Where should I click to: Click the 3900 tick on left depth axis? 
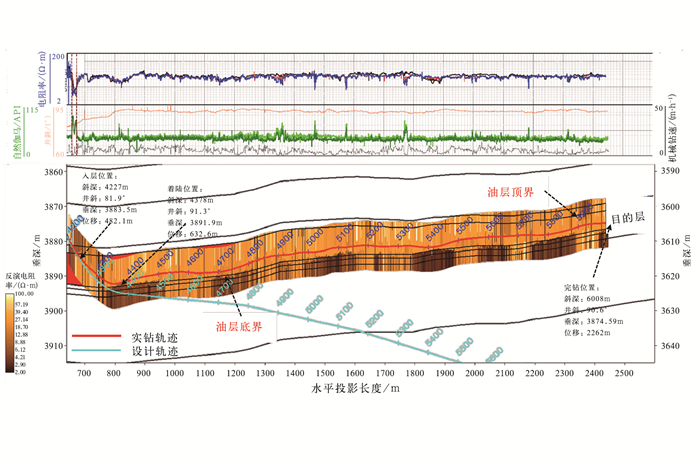click(46, 311)
